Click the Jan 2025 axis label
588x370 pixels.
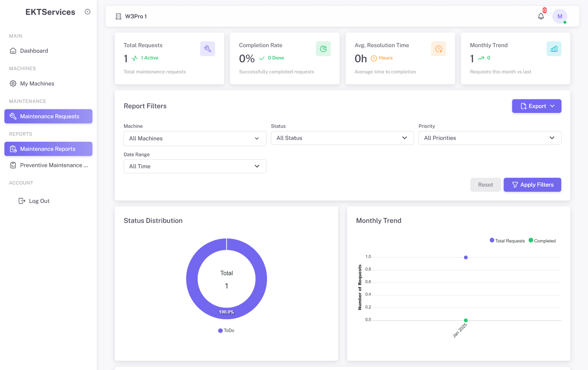click(x=460, y=330)
